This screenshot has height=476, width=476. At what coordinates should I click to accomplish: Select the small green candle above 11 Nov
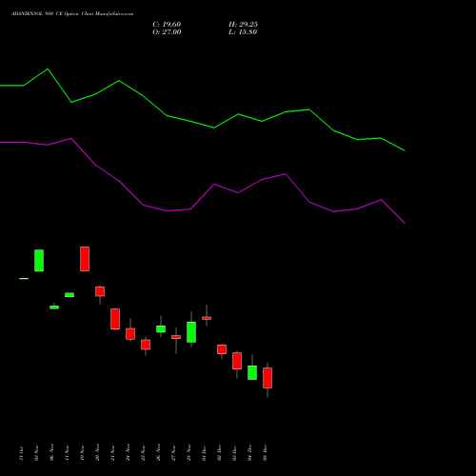click(x=69, y=295)
